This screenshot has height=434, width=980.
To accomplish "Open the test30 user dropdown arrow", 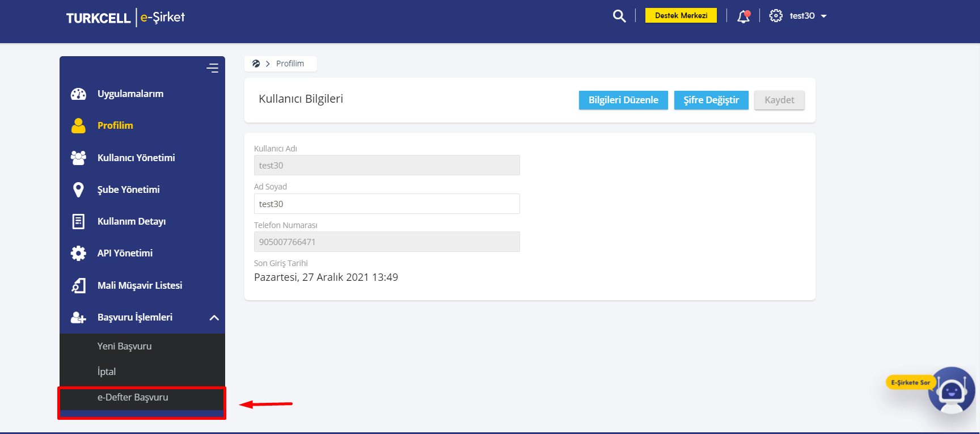I will pyautogui.click(x=824, y=16).
